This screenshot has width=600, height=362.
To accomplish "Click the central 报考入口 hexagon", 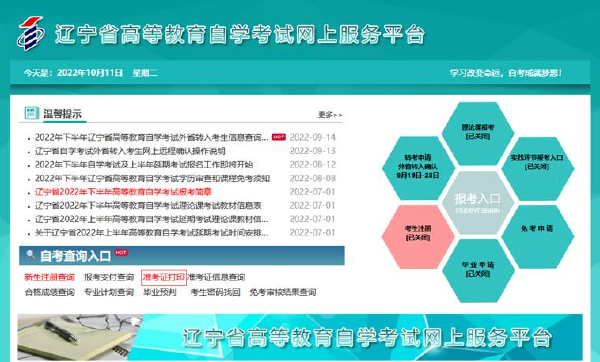I will coord(478,203).
